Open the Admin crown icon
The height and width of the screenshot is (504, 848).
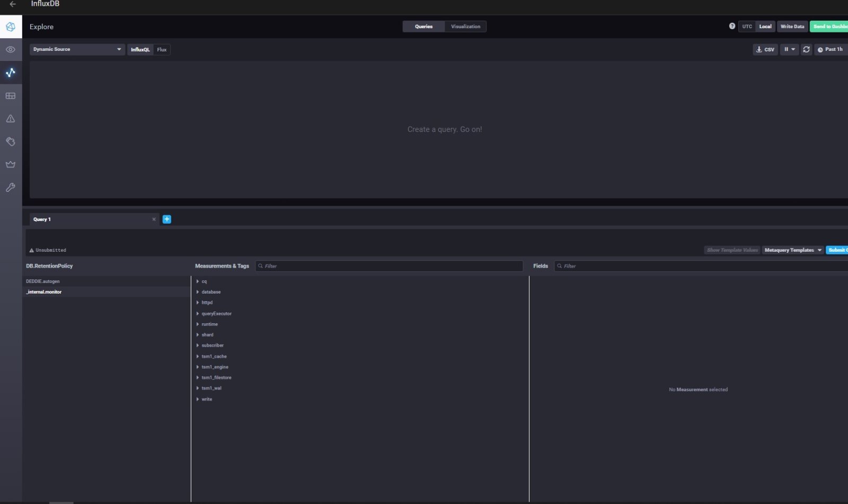coord(11,164)
